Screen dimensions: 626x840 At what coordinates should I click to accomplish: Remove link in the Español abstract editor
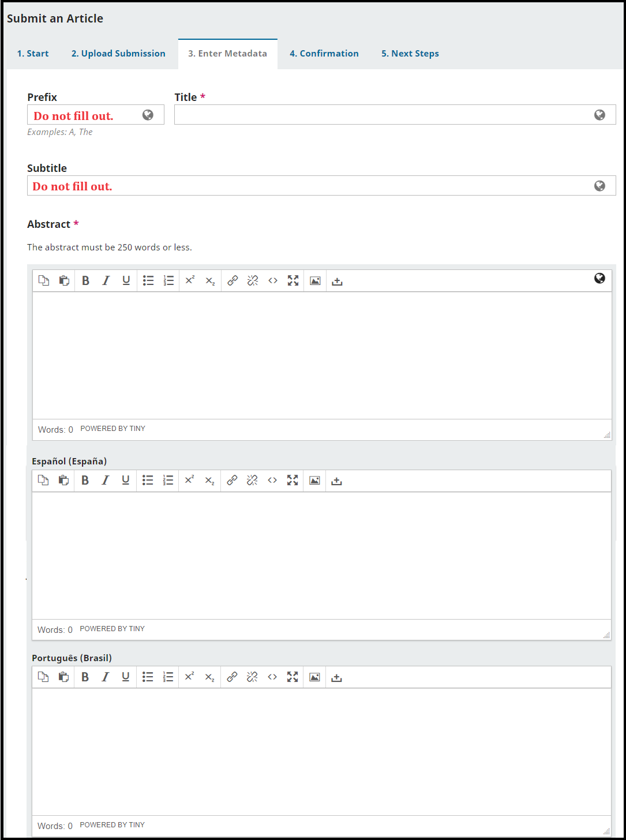pos(252,480)
